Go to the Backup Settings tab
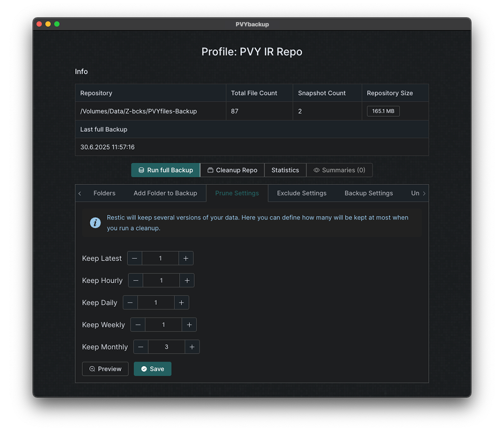Image resolution: width=504 pixels, height=429 pixels. point(369,193)
